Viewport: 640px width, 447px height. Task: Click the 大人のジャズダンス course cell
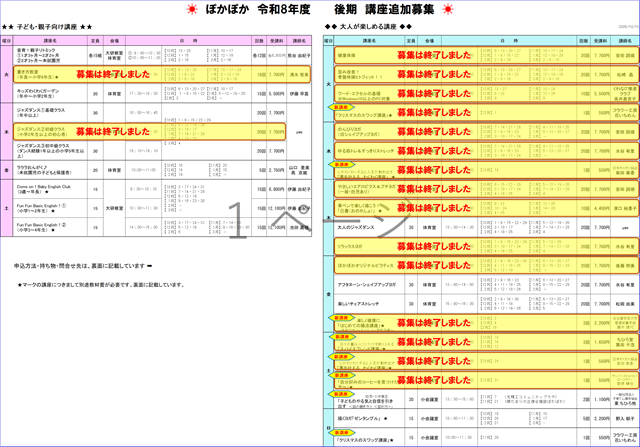coord(369,227)
